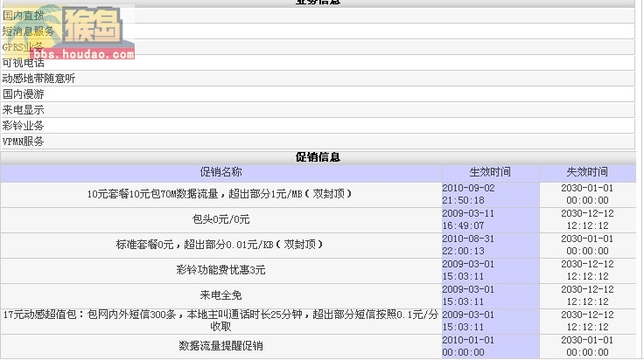The height and width of the screenshot is (360, 644).
Task: Select the 10元套餐 70M数据流量 promotion
Action: (221, 194)
